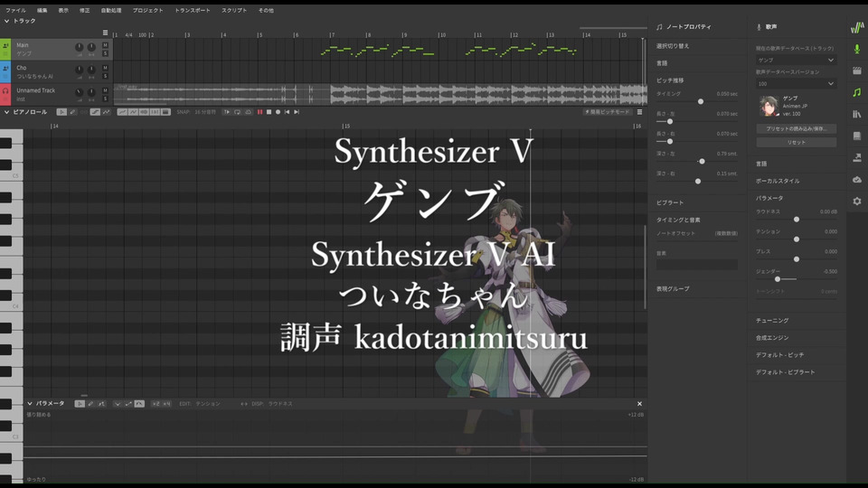Open the 表示 menu
This screenshot has height=488, width=868.
[63, 10]
